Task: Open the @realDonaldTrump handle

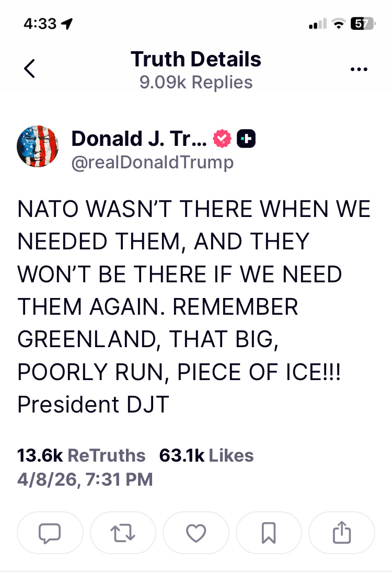Action: tap(152, 162)
